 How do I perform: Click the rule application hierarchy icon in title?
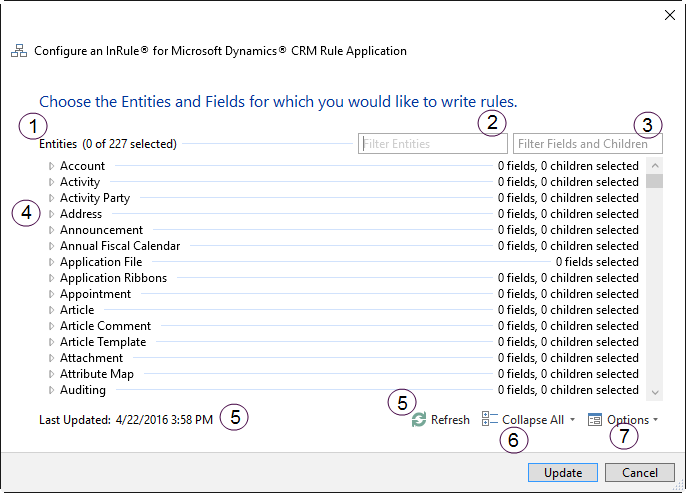click(19, 51)
